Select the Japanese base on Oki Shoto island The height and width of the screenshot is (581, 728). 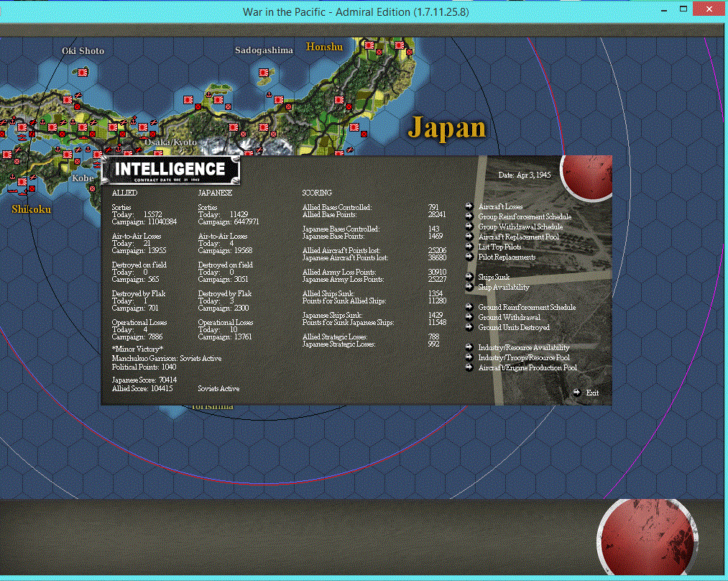pyautogui.click(x=83, y=72)
